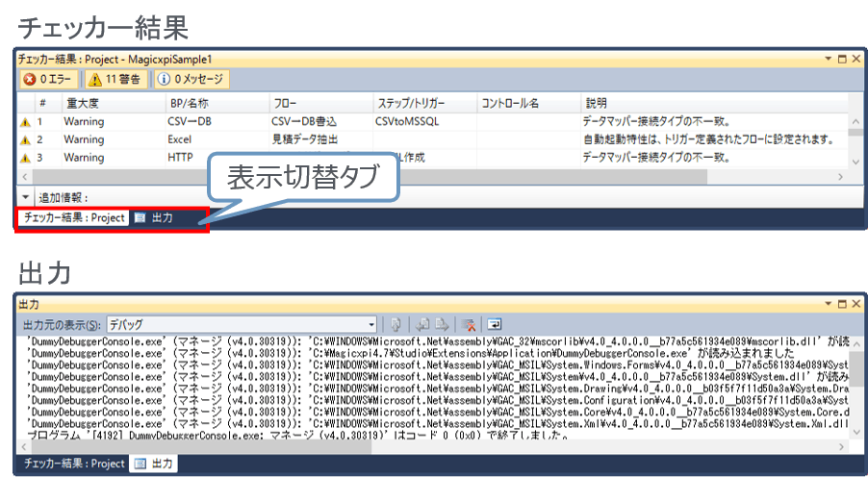Sort by 説明 column header
The image size is (868, 477).
[x=597, y=102]
